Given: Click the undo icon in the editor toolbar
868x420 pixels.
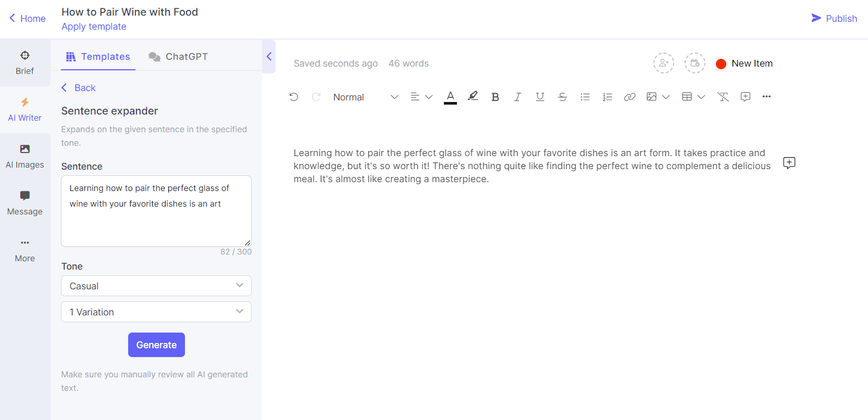Looking at the screenshot, I should (x=294, y=97).
